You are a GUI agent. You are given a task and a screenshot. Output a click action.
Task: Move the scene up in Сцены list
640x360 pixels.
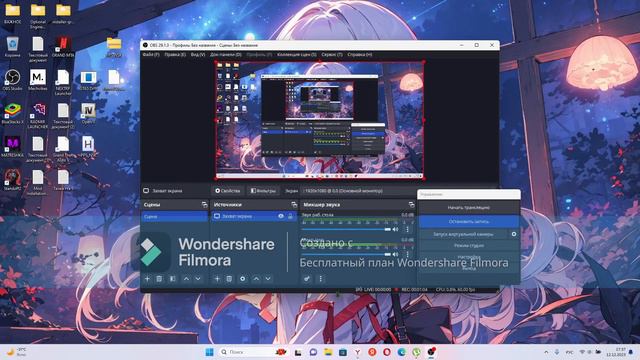tap(186, 279)
